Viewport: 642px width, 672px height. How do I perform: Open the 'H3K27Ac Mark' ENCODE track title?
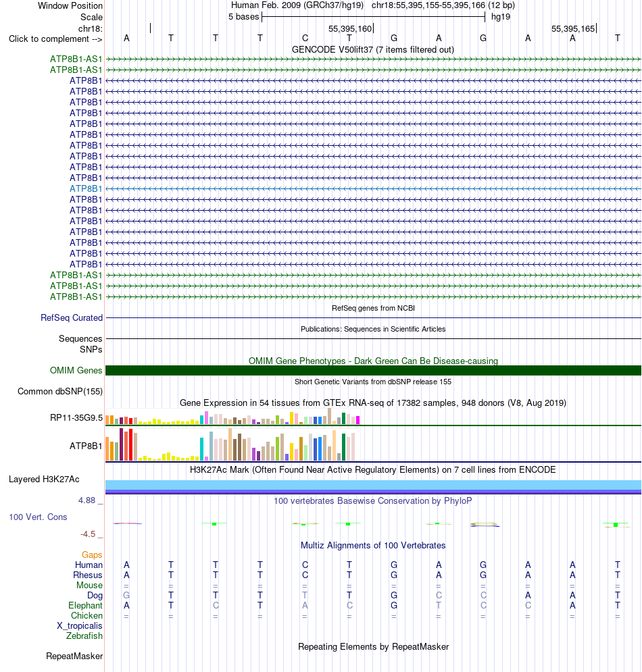(x=372, y=469)
